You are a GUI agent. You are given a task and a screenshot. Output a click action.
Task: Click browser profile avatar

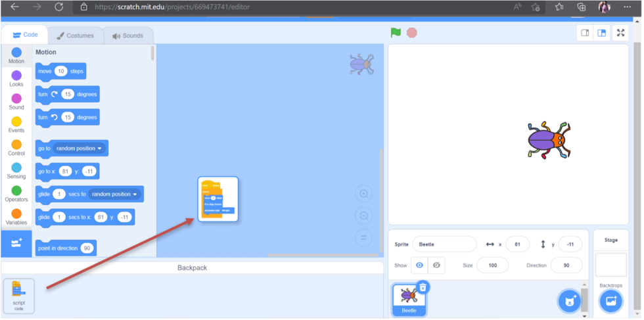(x=604, y=7)
